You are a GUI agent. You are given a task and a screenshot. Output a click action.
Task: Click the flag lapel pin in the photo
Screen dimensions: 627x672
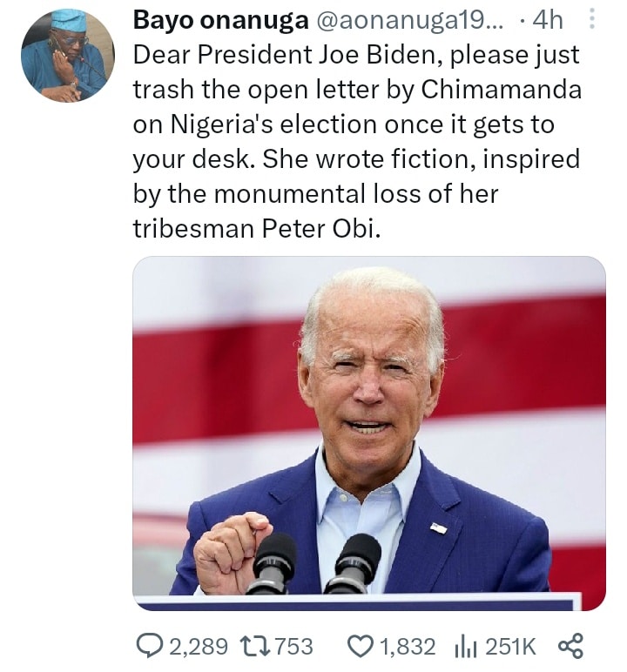click(x=438, y=528)
